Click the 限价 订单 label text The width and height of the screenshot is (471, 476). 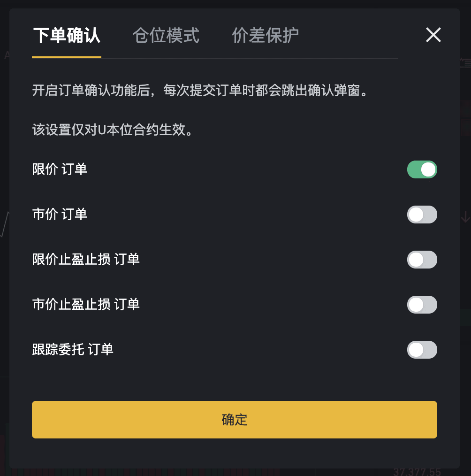pos(60,169)
